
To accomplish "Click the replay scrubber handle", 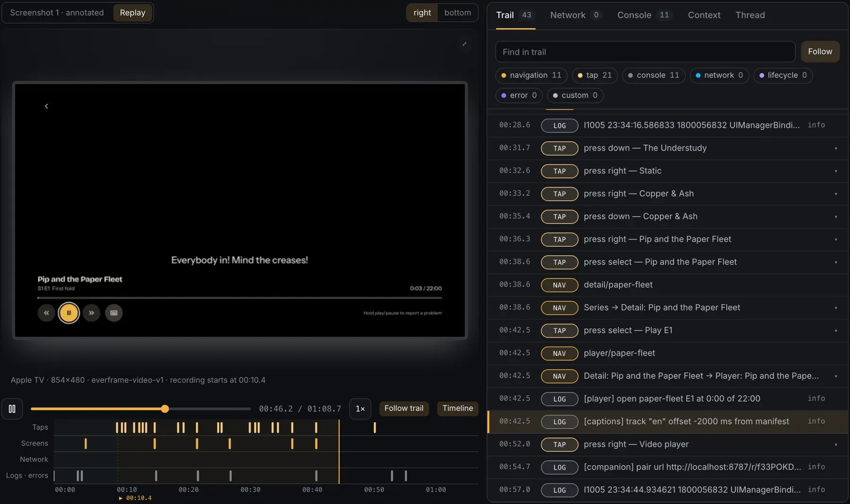I will pos(165,409).
